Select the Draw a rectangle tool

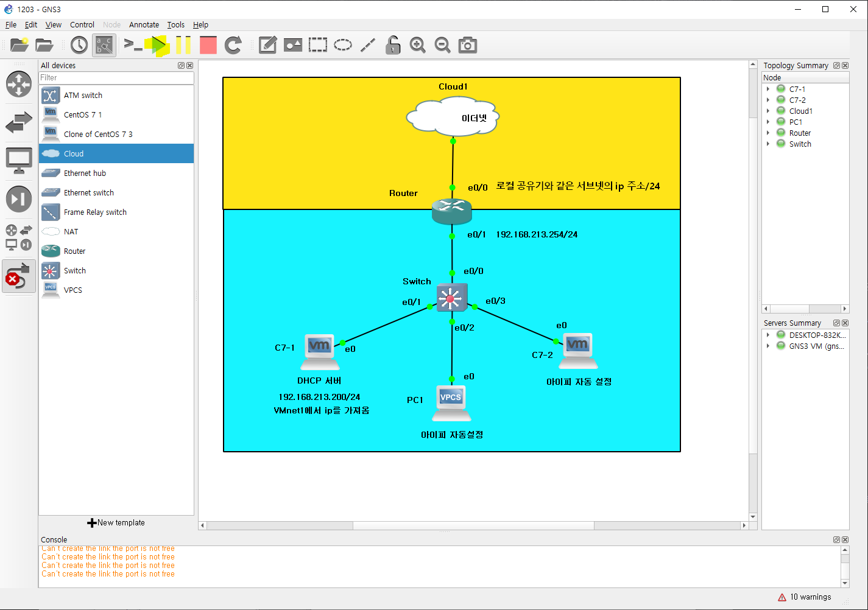pyautogui.click(x=318, y=45)
